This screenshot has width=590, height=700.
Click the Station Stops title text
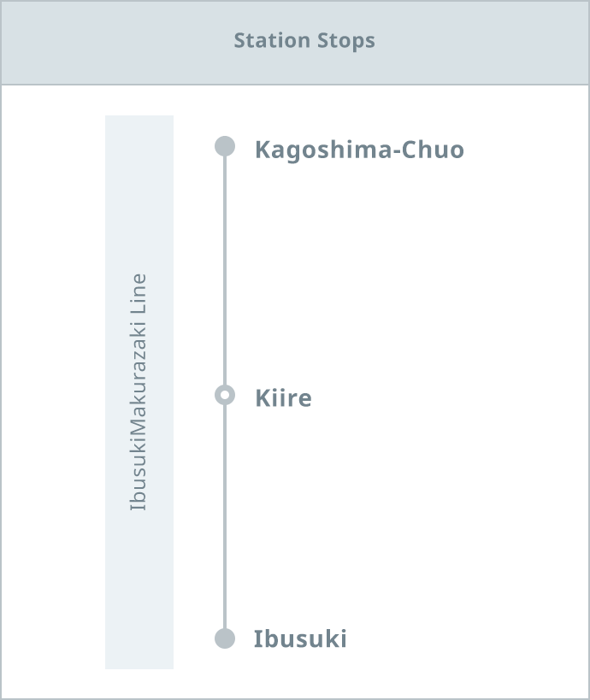(x=304, y=41)
